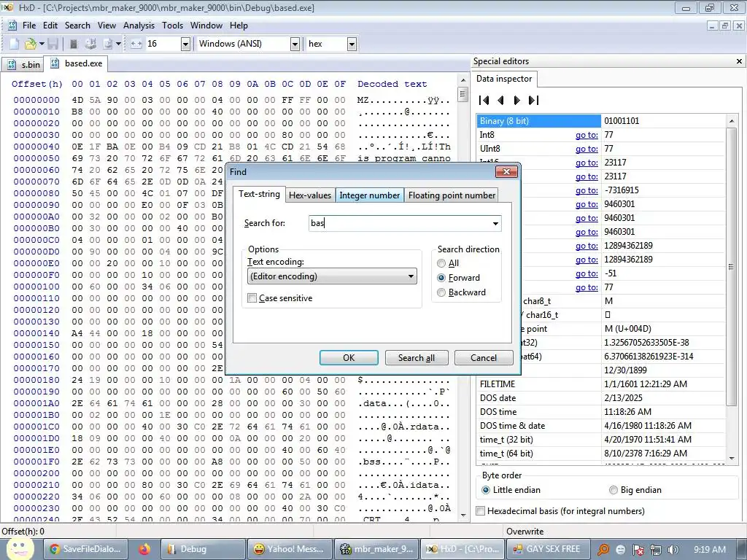Click the HxD application icon beside File menu
This screenshot has height=560, width=747.
[12, 26]
